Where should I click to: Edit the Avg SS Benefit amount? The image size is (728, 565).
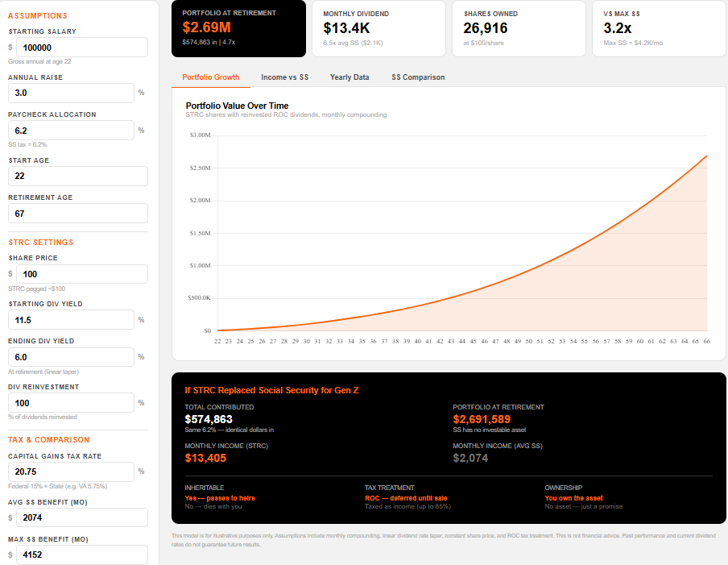pos(81,517)
